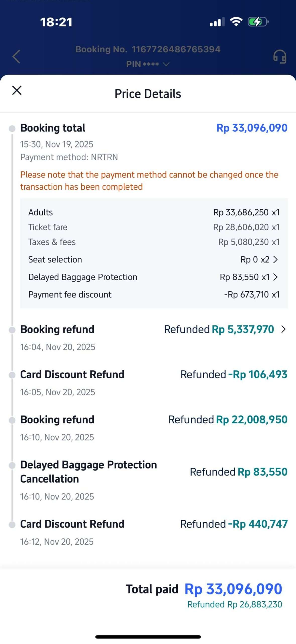Select the Delayed Baggage Protection Cancellation dot

click(x=12, y=465)
